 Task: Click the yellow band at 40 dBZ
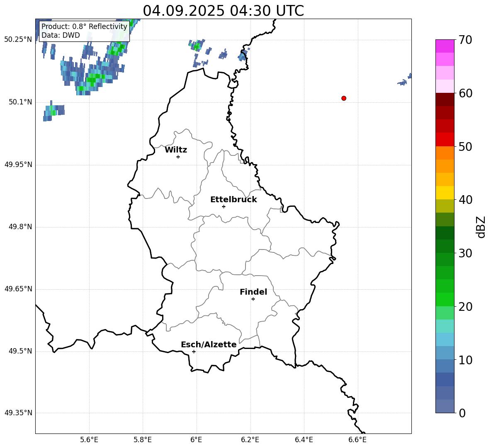tap(445, 193)
